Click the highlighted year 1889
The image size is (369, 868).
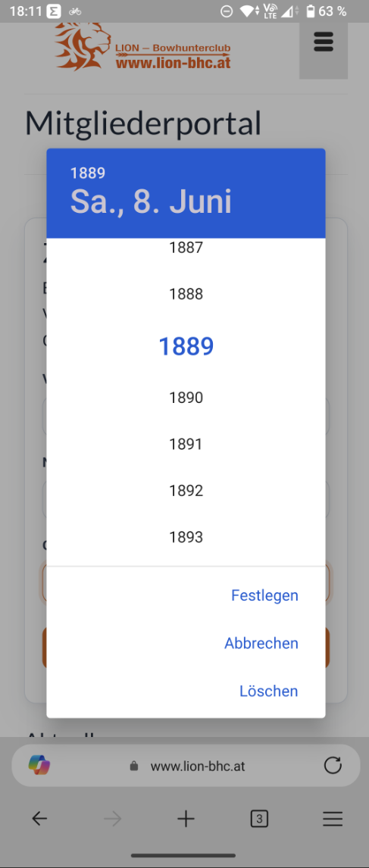pos(186,346)
